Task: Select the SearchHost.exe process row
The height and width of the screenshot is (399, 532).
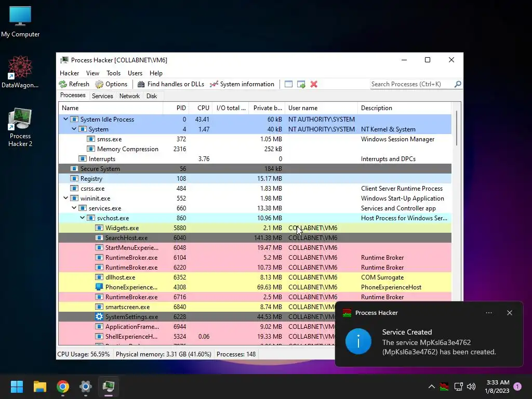Action: coord(255,238)
